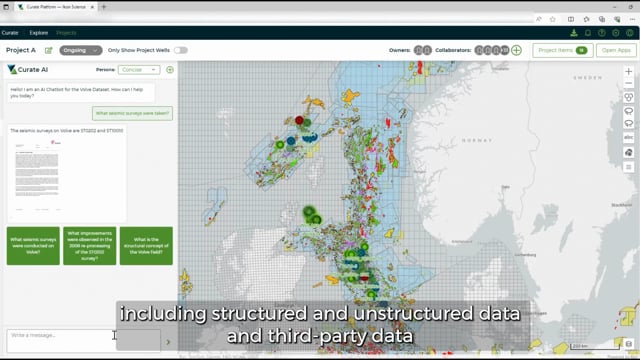Open the Projects menu item
This screenshot has width=640, height=360.
66,33
